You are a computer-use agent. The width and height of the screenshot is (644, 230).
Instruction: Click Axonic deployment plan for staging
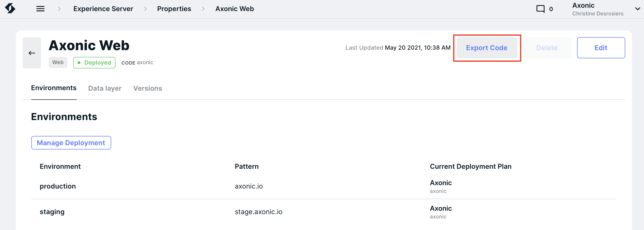[441, 212]
